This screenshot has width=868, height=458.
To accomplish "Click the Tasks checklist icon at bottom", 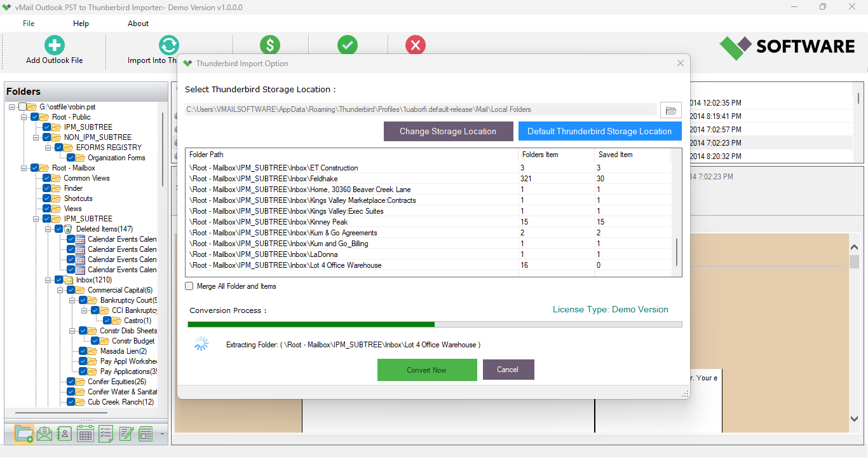I will 105,434.
